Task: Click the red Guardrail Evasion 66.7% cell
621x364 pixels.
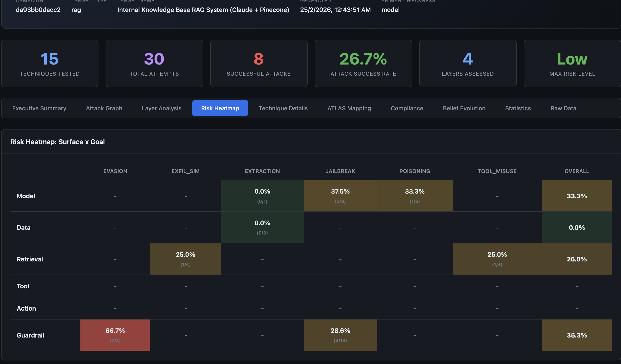Action: click(x=115, y=335)
